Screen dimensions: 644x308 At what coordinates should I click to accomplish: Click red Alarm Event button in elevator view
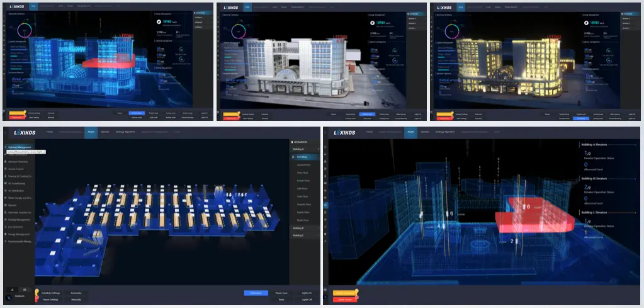click(x=344, y=300)
